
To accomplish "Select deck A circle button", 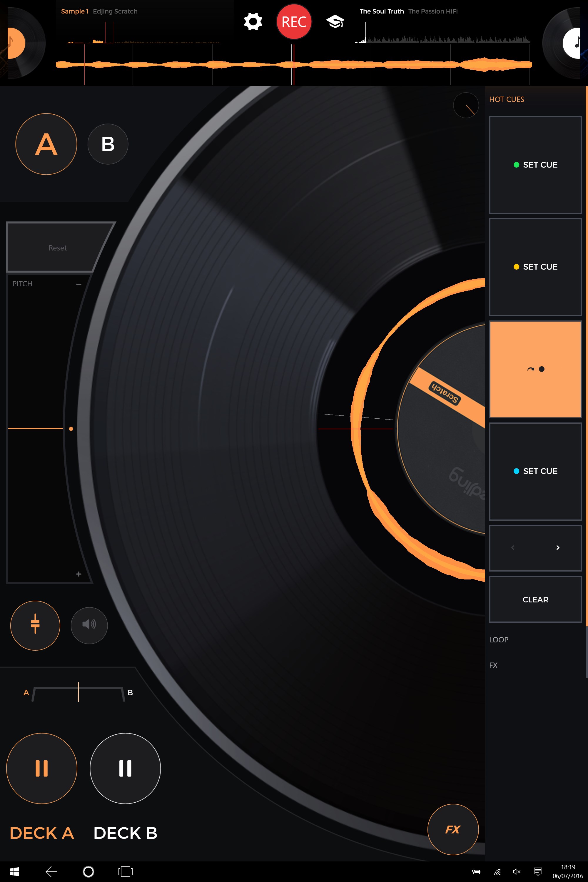I will tap(46, 144).
